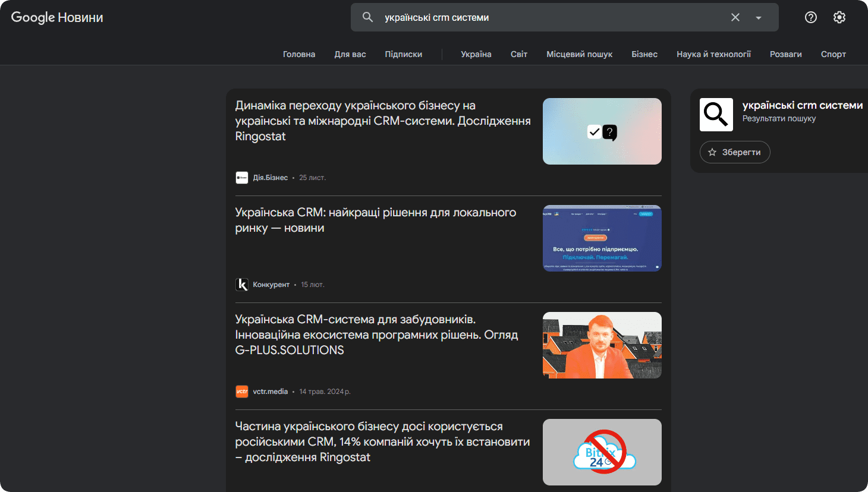Open article about CRM для забудовників
This screenshot has height=492, width=868.
pyautogui.click(x=376, y=335)
